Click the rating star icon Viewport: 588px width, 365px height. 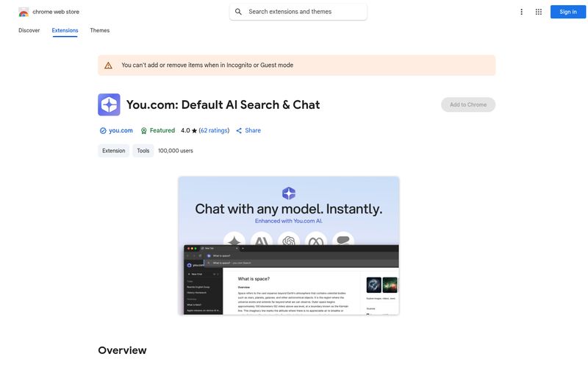coord(194,131)
